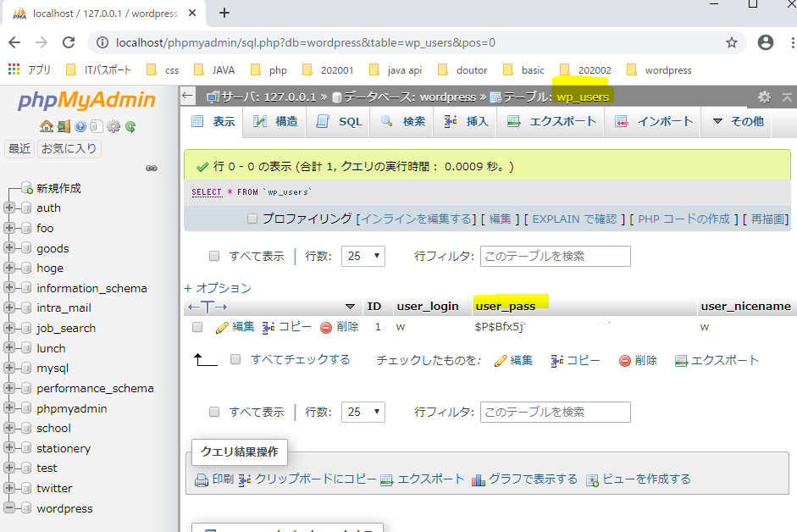This screenshot has height=532, width=797.
Task: Open page settings gear at top right
Action: (764, 97)
